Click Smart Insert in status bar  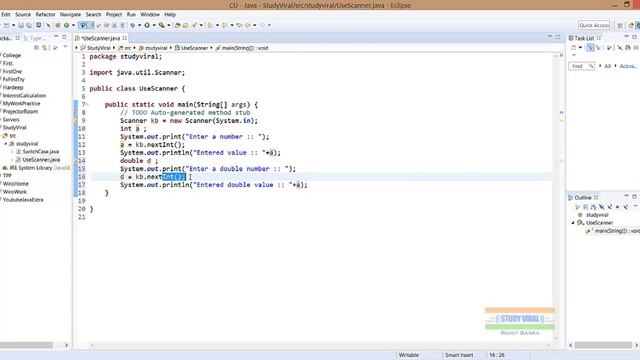(459, 355)
